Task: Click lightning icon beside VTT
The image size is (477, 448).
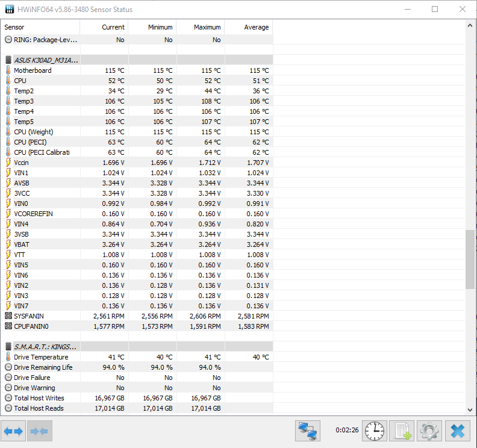Action: 8,255
